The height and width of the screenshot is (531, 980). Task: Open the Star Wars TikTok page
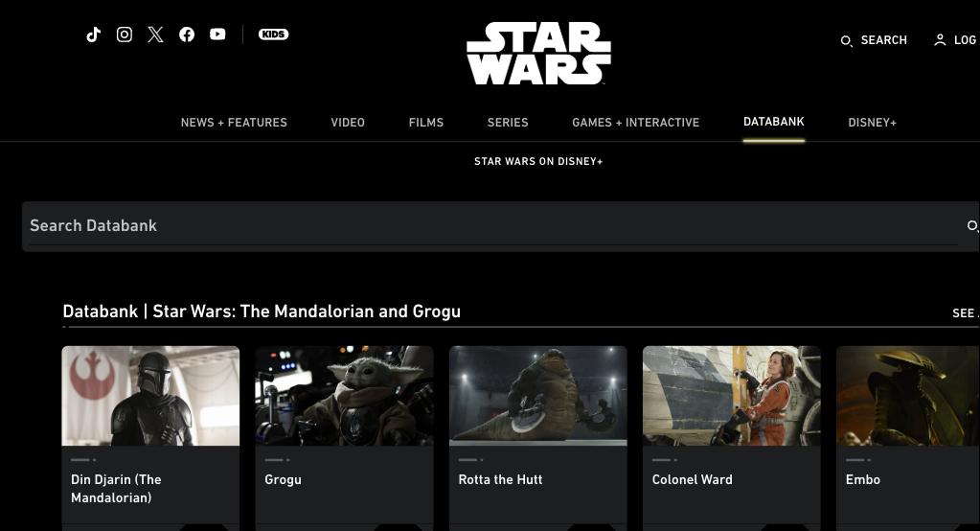point(93,35)
